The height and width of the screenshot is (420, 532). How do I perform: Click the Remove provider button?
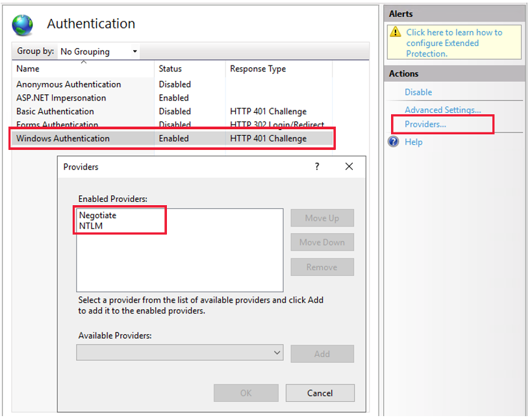tap(322, 267)
